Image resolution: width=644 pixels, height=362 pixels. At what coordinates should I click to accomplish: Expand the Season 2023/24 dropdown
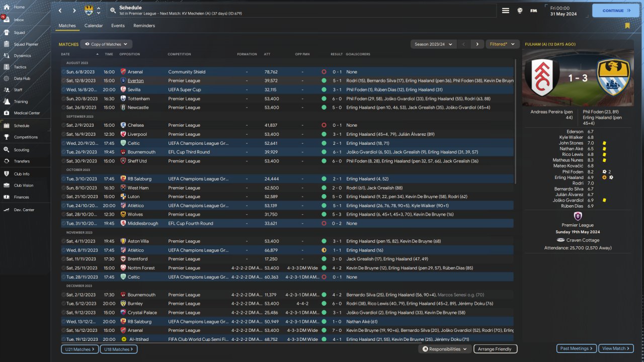(x=433, y=44)
